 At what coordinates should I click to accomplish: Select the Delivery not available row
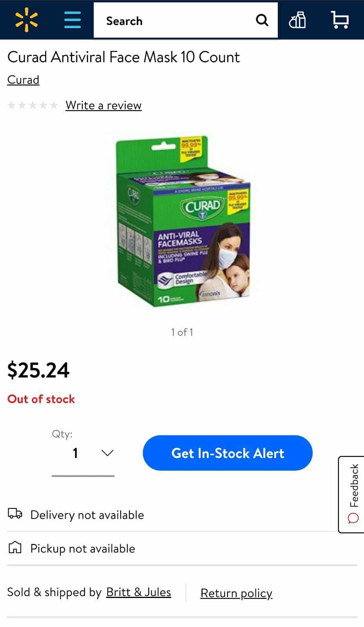click(x=182, y=515)
